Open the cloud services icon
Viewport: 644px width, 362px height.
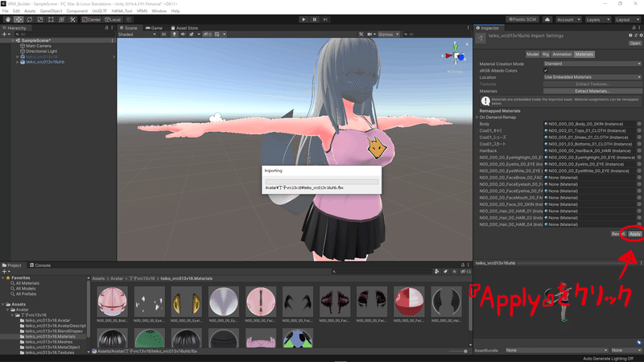(x=547, y=19)
